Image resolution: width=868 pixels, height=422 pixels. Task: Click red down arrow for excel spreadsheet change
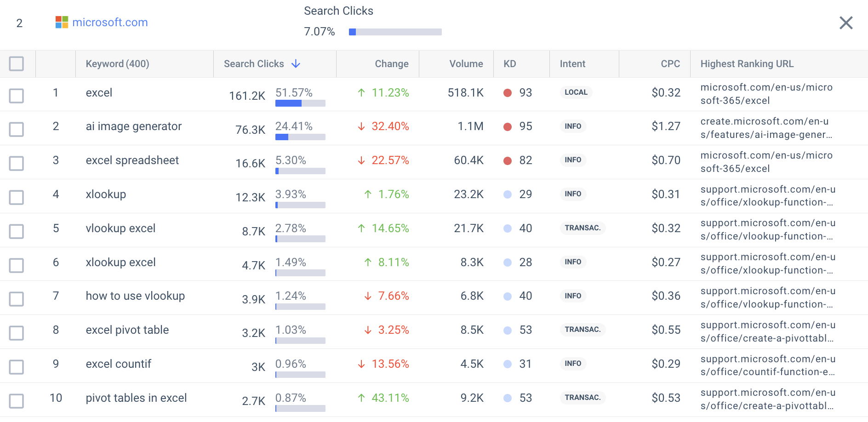click(x=361, y=160)
